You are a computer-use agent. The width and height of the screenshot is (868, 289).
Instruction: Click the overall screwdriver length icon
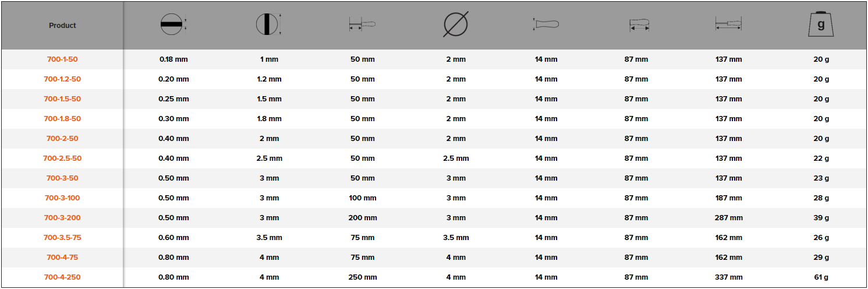tap(728, 24)
